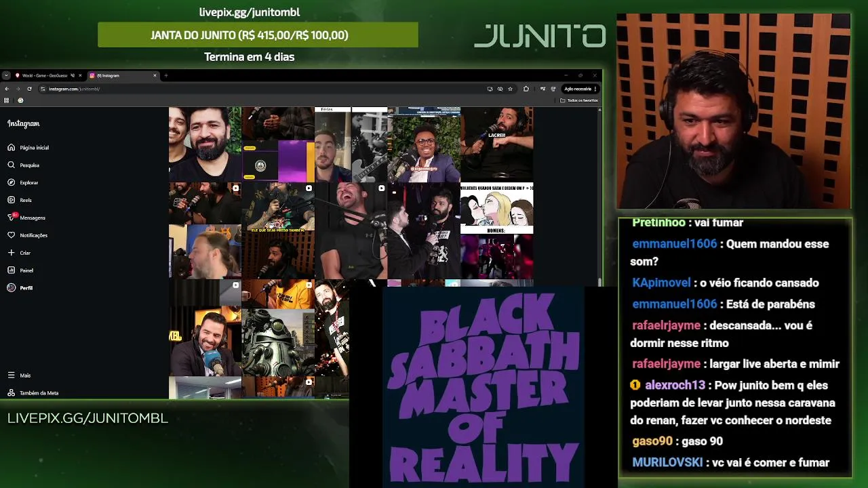Click the Termina em 4 dias text
Screen dimensions: 868x488
pos(249,57)
